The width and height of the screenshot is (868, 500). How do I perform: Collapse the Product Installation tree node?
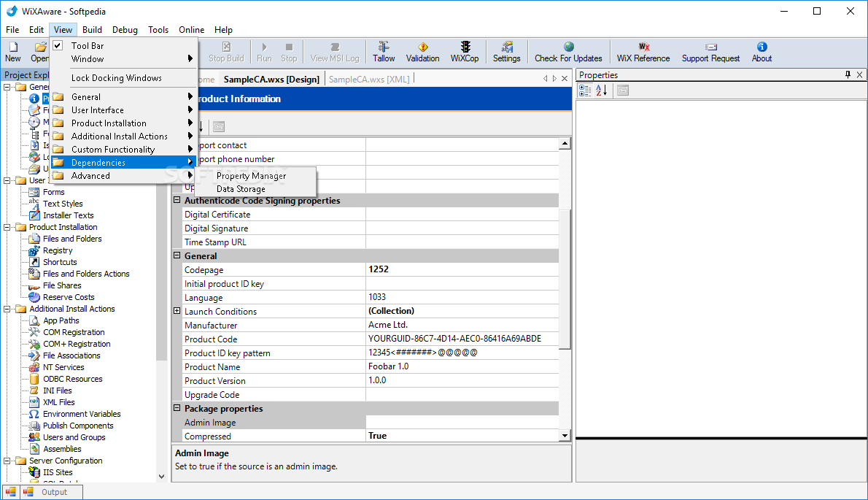click(7, 227)
